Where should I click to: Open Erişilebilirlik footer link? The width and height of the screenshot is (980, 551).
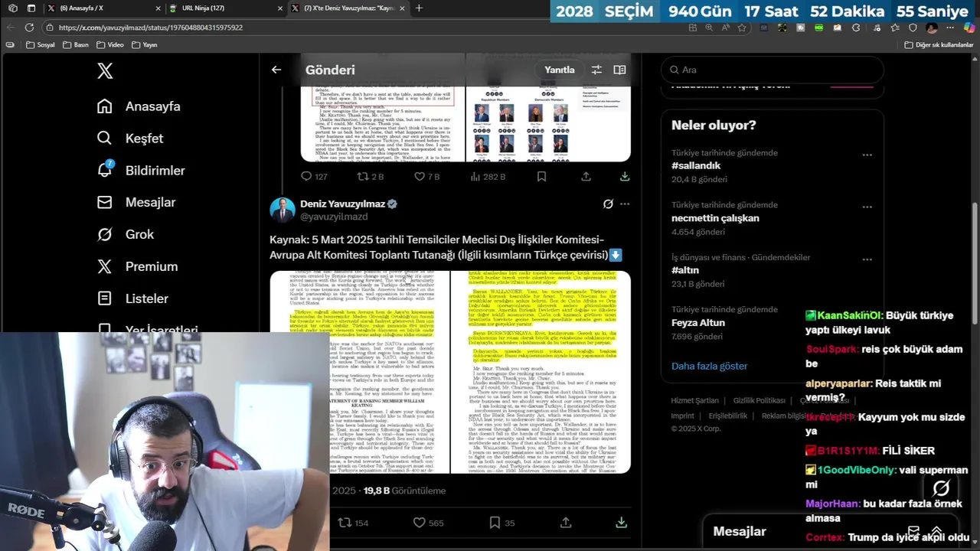click(x=728, y=416)
